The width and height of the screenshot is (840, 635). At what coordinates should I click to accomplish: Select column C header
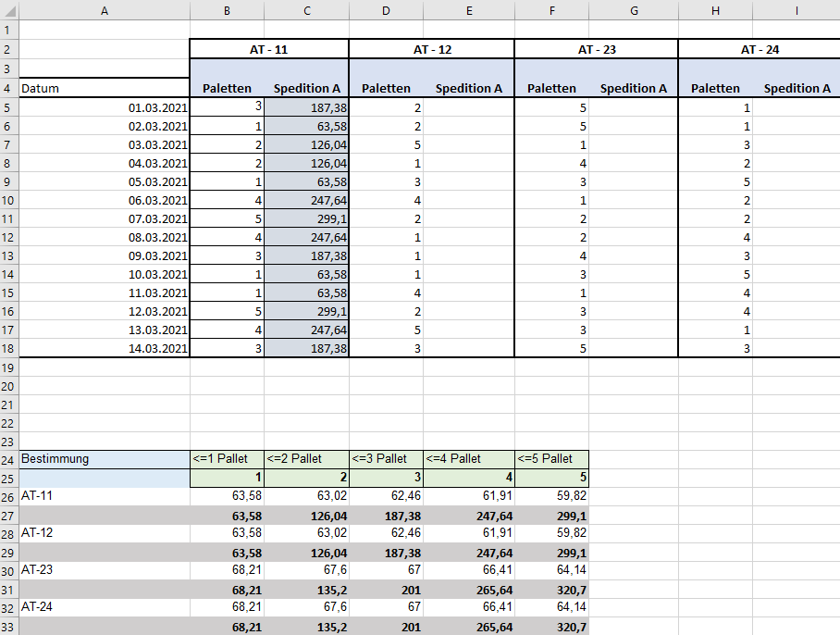pyautogui.click(x=306, y=11)
